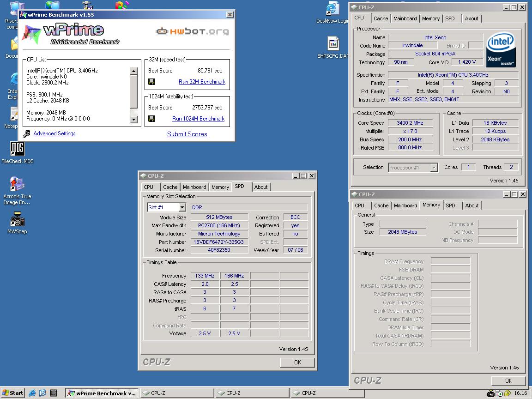
Task: Switch to About tab in top CPU-Z window
Action: coord(471,18)
